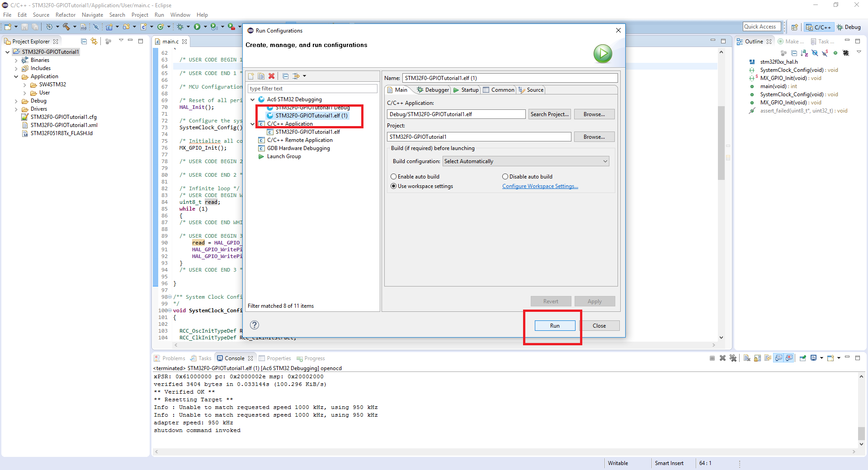Open the Build configuration dropdown

(x=526, y=161)
